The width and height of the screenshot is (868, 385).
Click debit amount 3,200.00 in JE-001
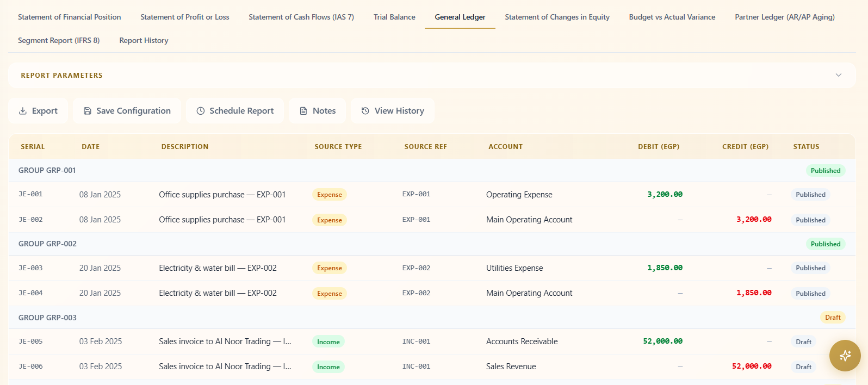point(665,194)
